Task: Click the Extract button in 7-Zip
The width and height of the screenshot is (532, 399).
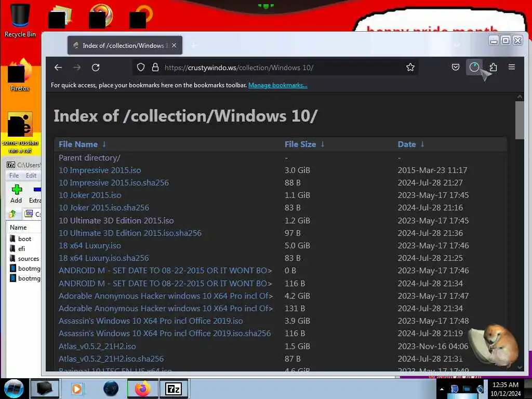Action: tap(35, 194)
